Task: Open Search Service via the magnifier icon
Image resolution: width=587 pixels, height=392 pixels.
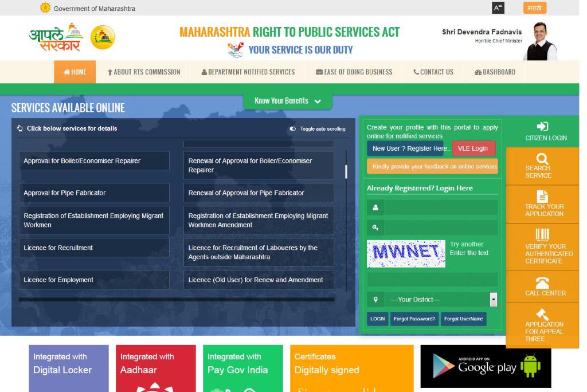Action: click(542, 159)
